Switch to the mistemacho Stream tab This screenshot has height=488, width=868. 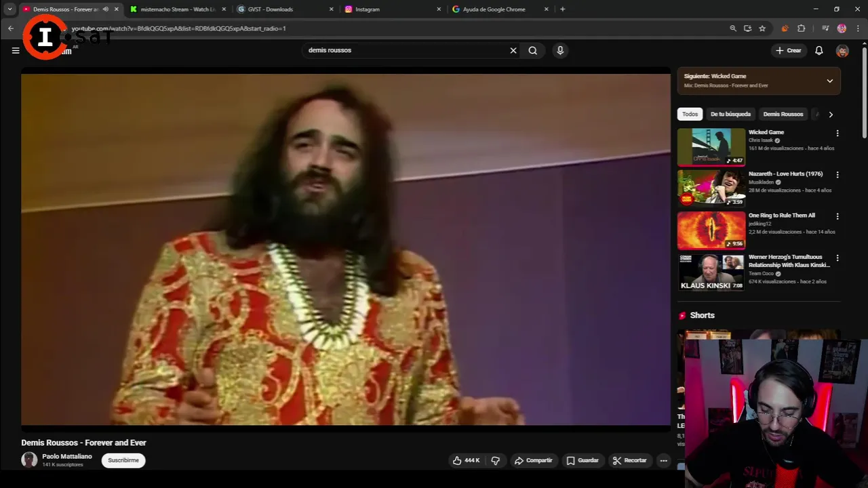[x=178, y=9]
